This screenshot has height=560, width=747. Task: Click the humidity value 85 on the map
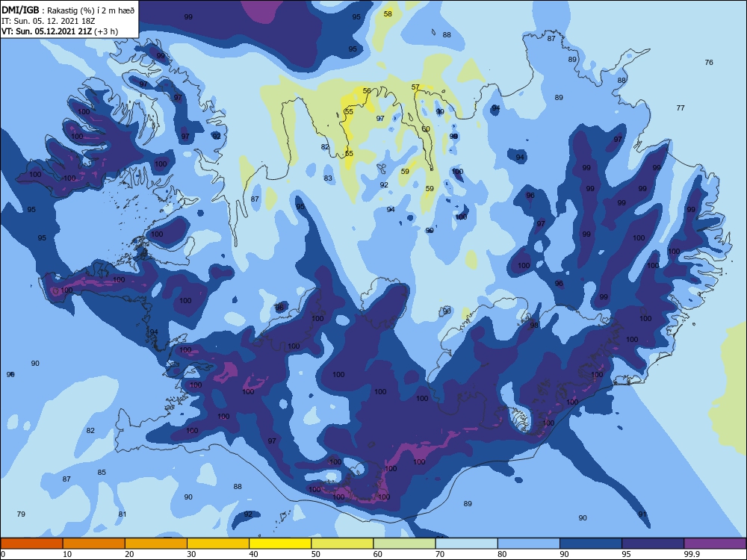click(102, 473)
